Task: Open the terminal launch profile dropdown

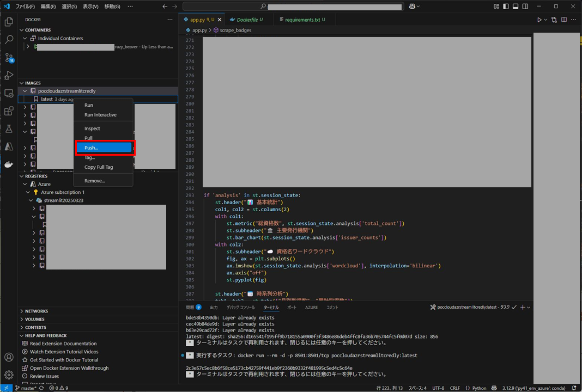Action: click(x=528, y=307)
